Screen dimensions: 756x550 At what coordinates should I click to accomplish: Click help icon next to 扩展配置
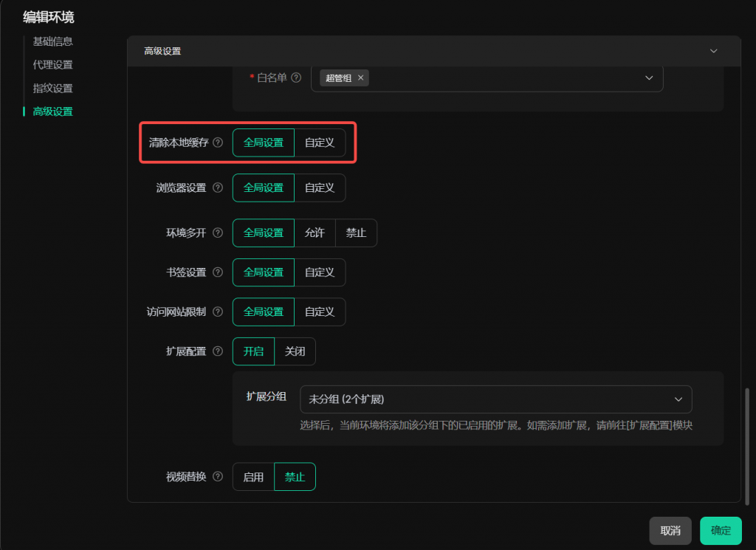(x=218, y=351)
